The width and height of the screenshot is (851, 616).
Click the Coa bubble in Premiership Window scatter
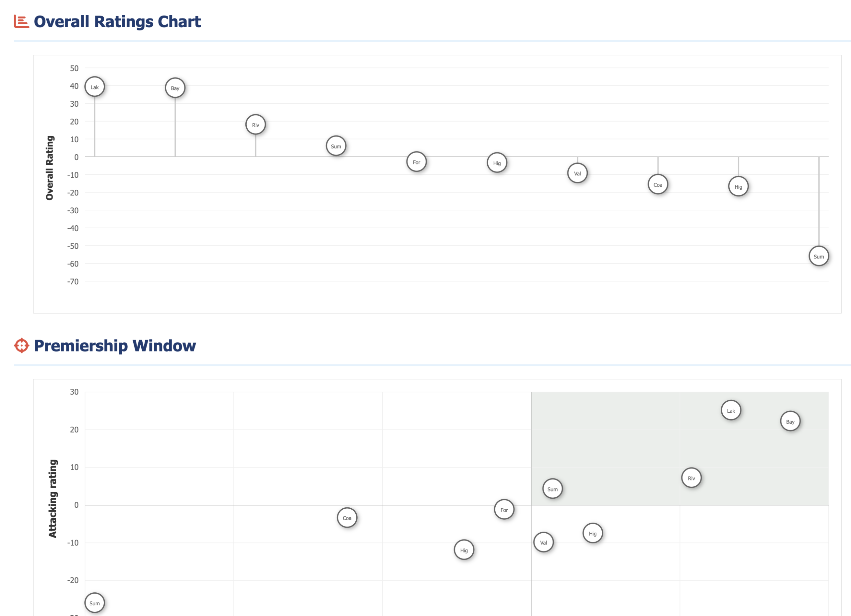(347, 518)
